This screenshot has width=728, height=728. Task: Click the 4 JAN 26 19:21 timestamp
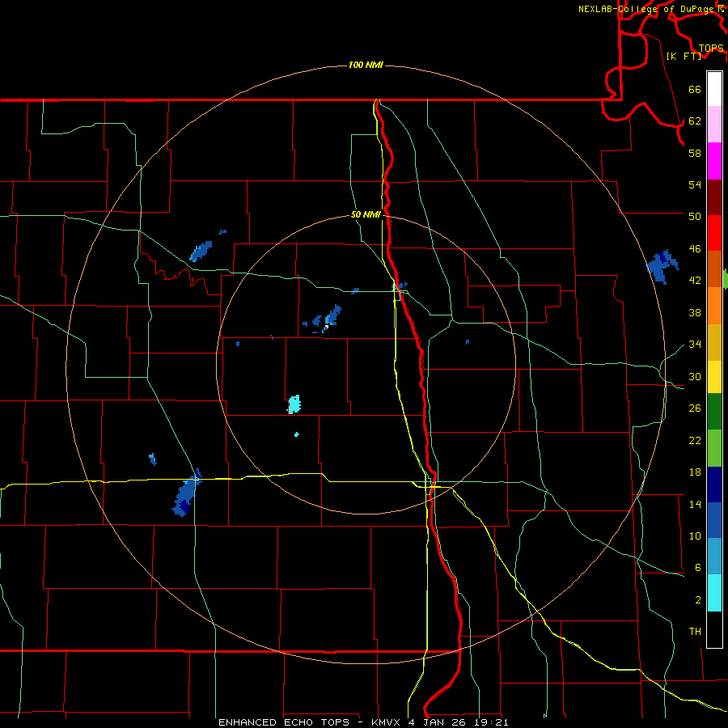[x=459, y=722]
